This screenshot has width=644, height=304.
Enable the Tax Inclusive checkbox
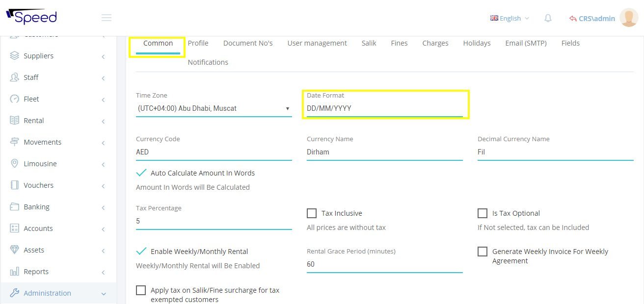312,213
